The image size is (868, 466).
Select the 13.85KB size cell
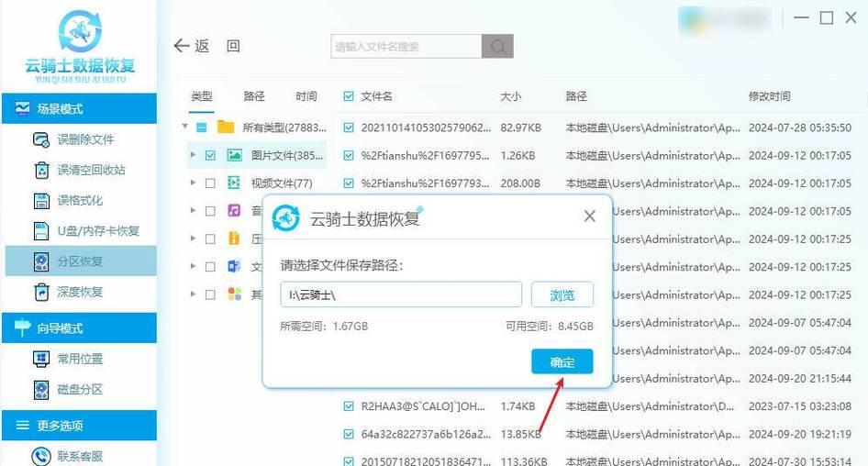click(521, 435)
